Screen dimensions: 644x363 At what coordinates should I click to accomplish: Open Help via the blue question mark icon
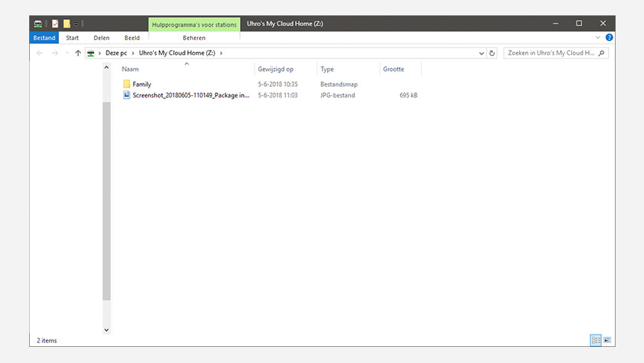[x=609, y=38]
